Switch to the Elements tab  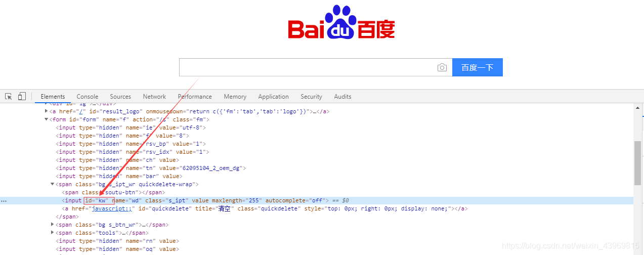pos(53,97)
